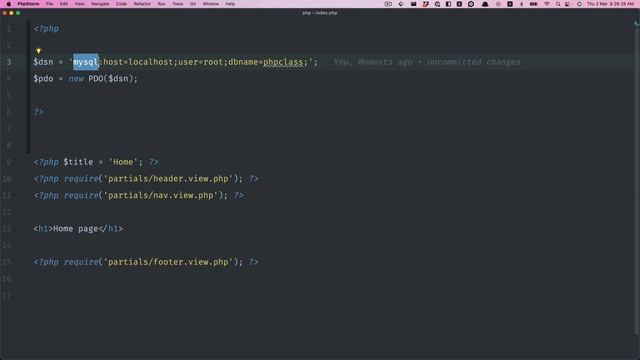Click the $title variable on line 9
This screenshot has width=640, height=360.
tap(78, 162)
